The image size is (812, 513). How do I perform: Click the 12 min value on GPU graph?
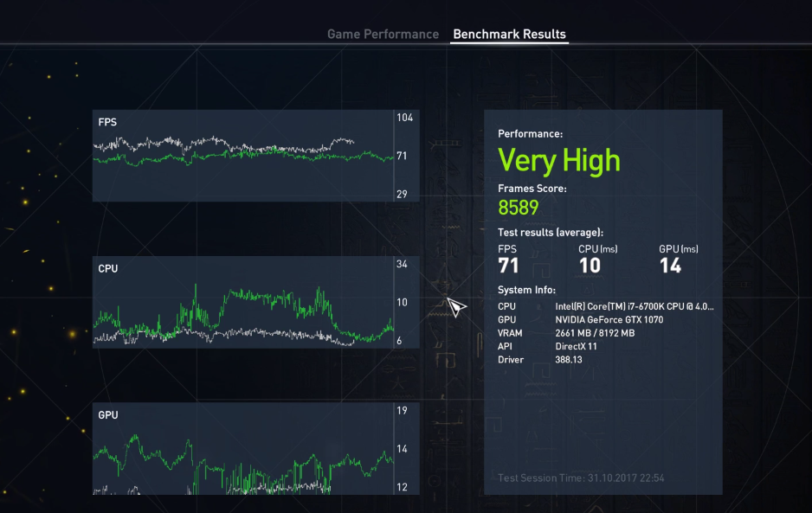[402, 487]
